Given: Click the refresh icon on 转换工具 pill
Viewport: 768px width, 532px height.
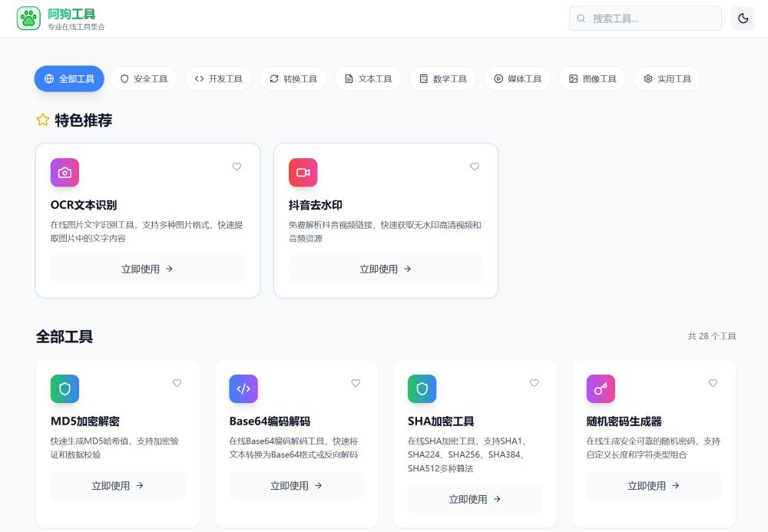Looking at the screenshot, I should pos(273,78).
